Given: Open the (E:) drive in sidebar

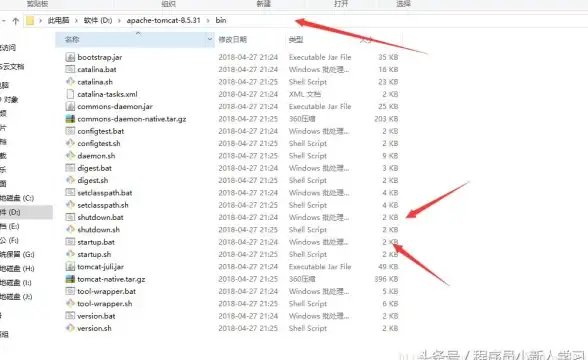Looking at the screenshot, I should pos(10,226).
